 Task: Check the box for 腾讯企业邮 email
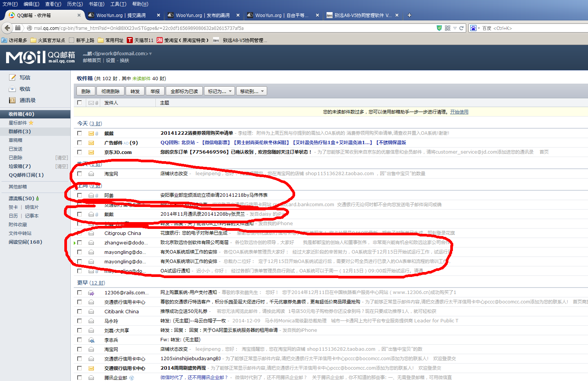[x=79, y=378]
